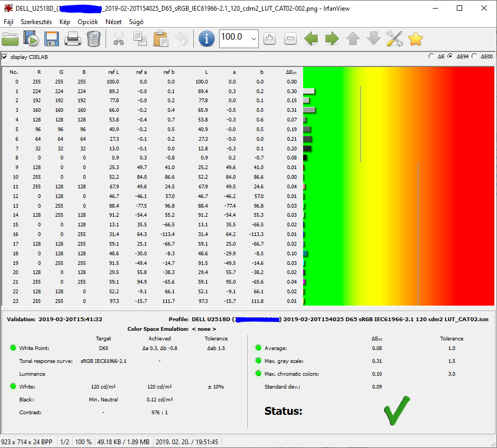
Task: Save image with the floppy disk icon
Action: (51, 39)
